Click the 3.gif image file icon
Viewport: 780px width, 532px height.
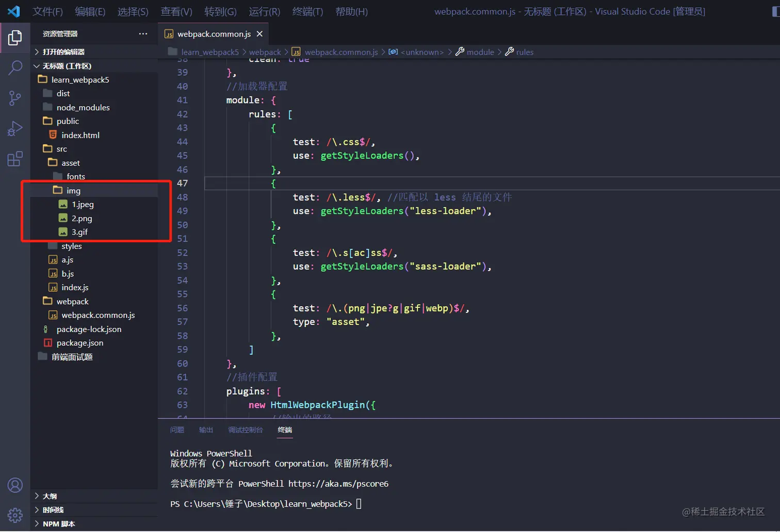pos(63,232)
